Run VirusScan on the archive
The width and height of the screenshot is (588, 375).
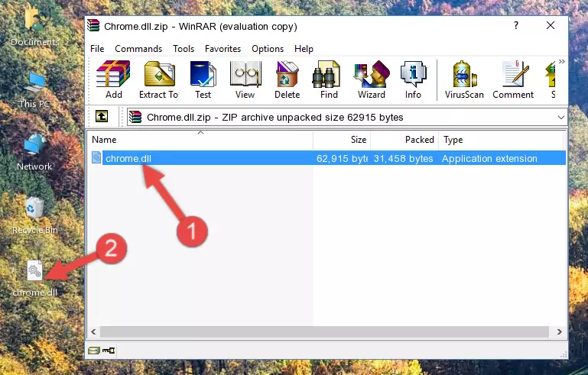464,79
